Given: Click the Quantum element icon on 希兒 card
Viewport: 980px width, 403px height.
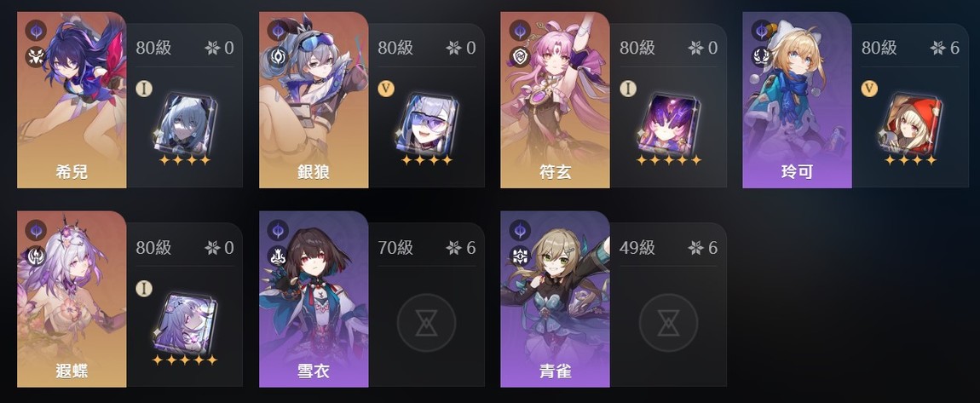Looking at the screenshot, I should (36, 30).
